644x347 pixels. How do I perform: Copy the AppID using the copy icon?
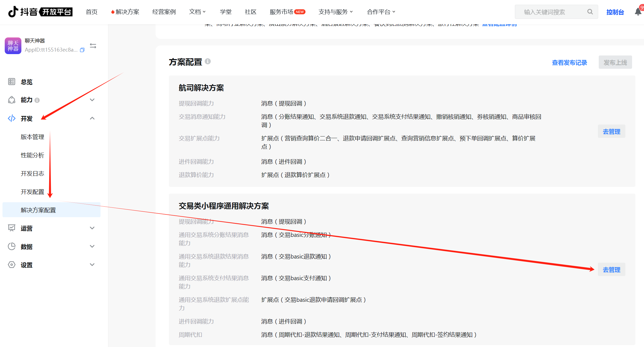[82, 50]
